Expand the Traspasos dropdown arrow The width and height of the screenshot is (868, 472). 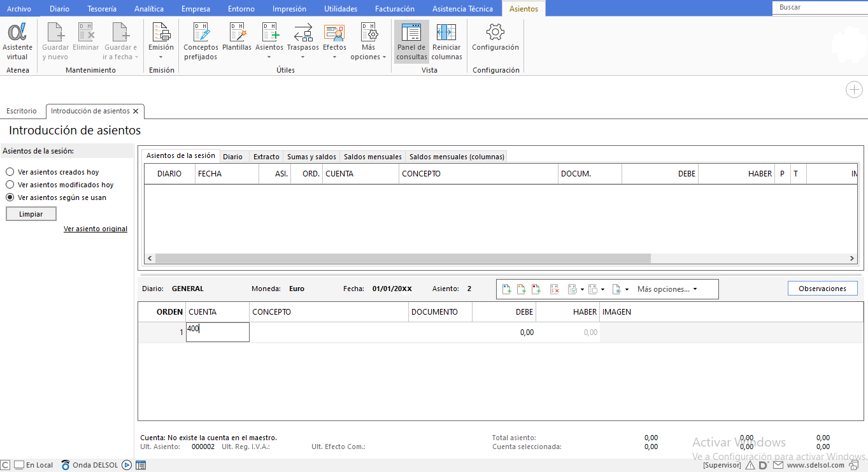303,57
